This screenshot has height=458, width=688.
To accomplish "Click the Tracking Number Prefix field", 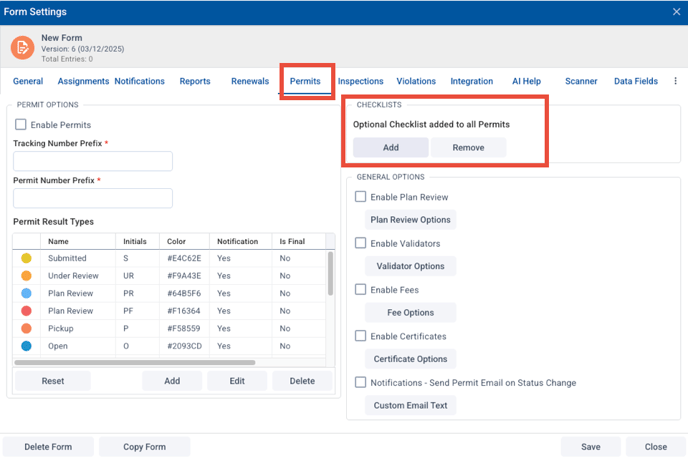I will [x=93, y=161].
